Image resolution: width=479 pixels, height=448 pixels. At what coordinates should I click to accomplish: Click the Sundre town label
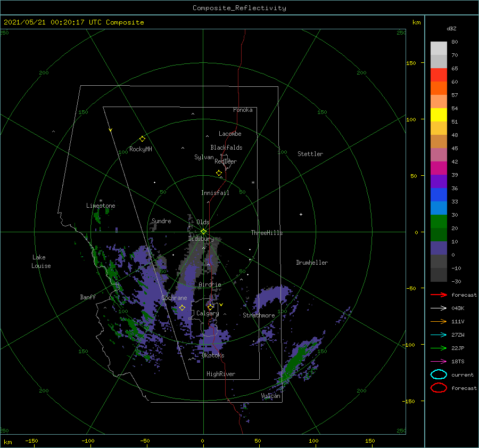(x=161, y=221)
